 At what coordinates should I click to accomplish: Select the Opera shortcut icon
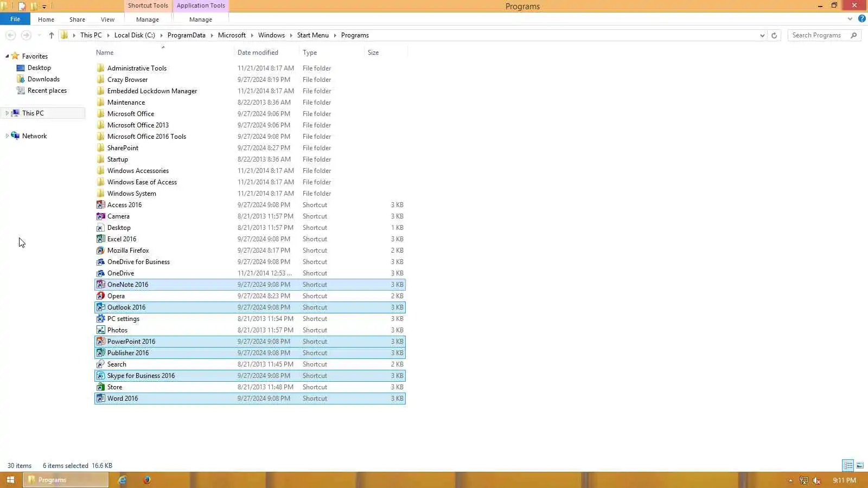tap(100, 296)
